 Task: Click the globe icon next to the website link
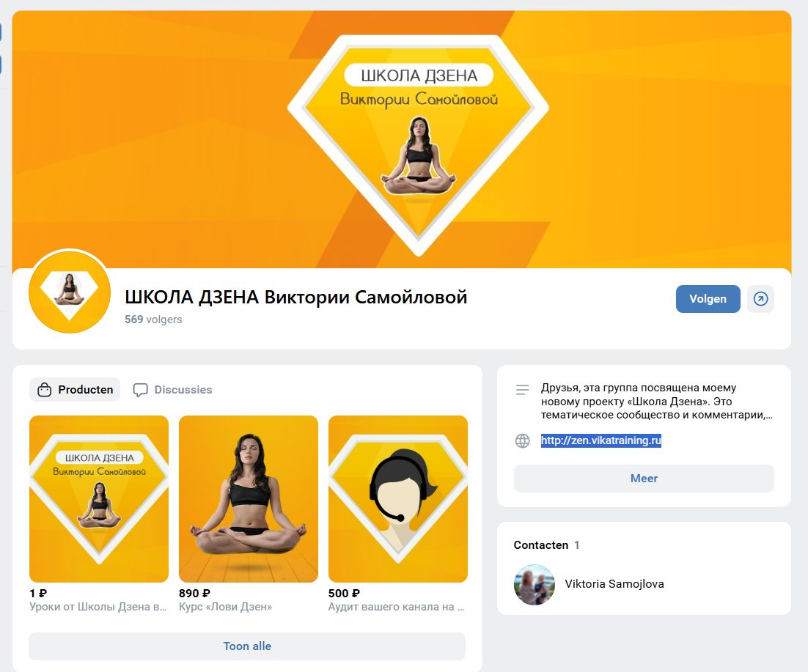(x=522, y=440)
